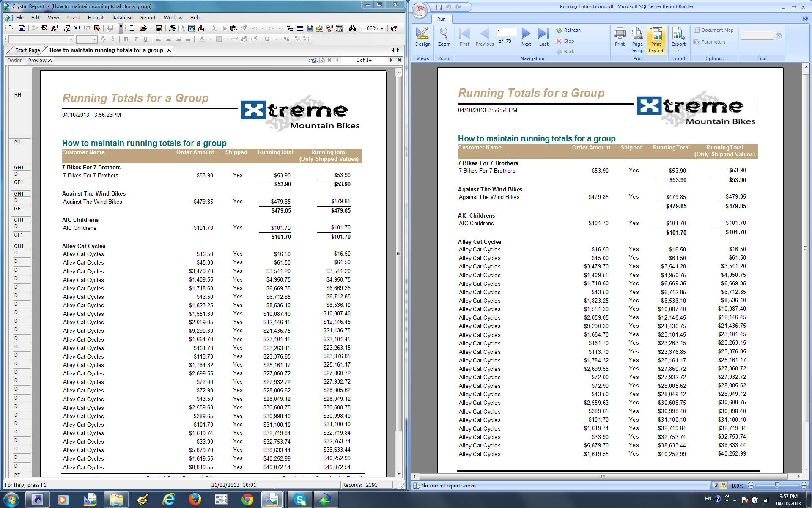This screenshot has width=812, height=508.
Task: Click the help pointer icon in Crystal Reports
Action: coord(394,28)
